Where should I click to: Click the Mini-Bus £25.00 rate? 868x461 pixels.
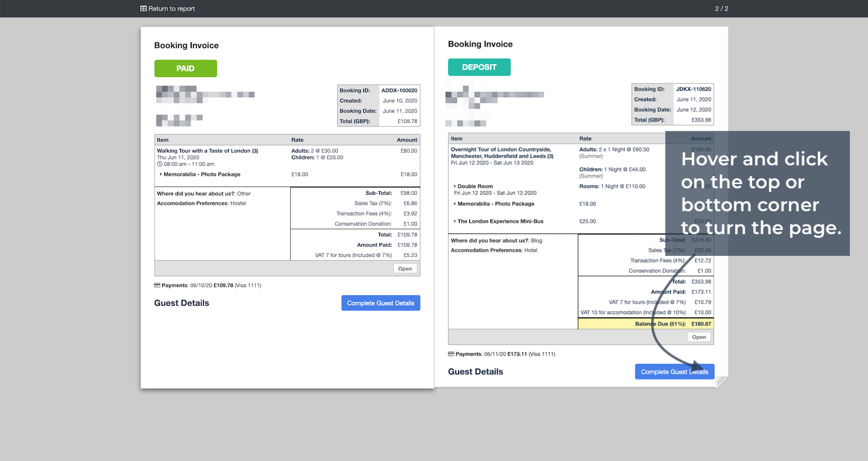point(588,221)
